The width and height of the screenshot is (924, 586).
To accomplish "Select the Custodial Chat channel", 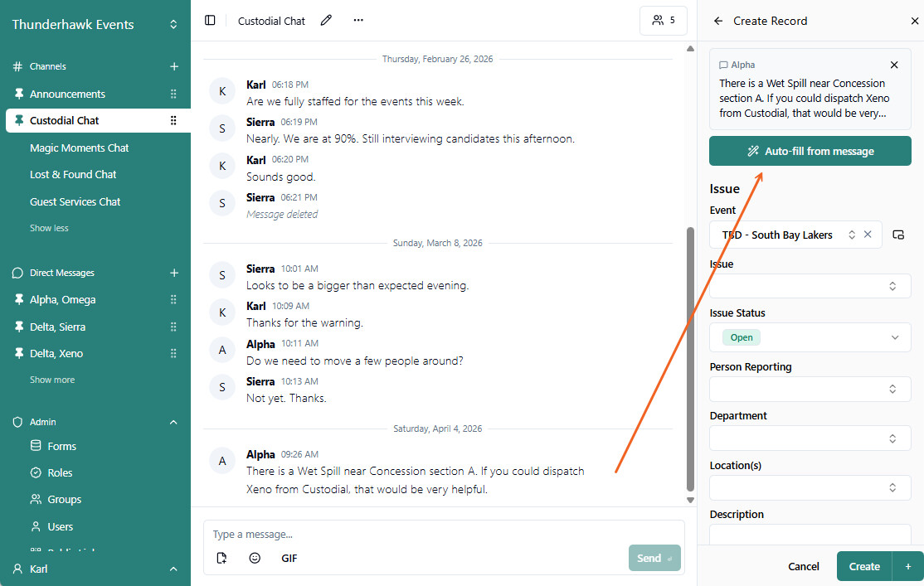I will [x=64, y=120].
